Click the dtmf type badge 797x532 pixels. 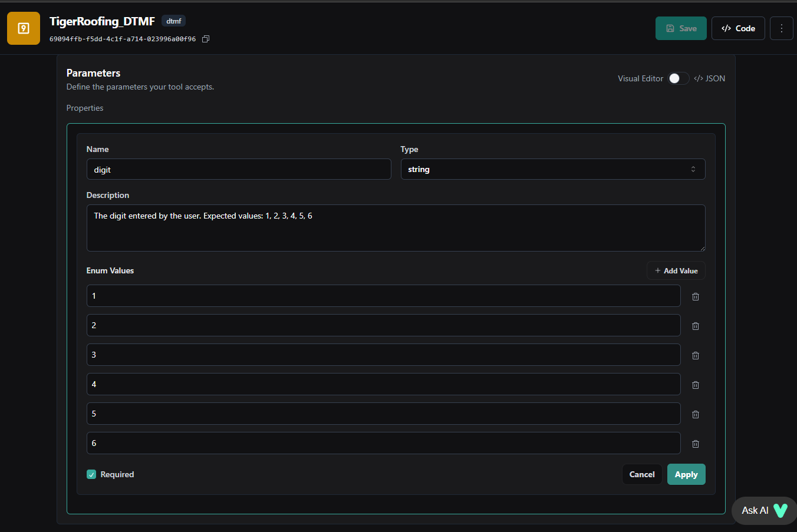pyautogui.click(x=174, y=21)
